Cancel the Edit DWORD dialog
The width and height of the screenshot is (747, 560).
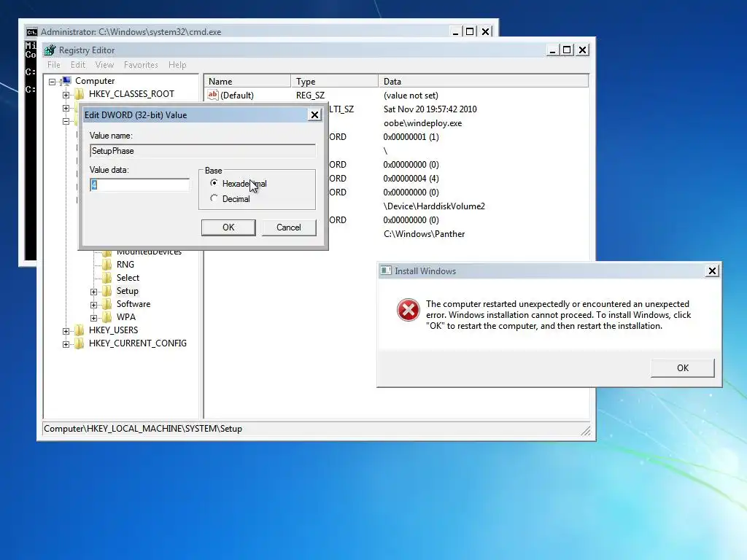(289, 227)
